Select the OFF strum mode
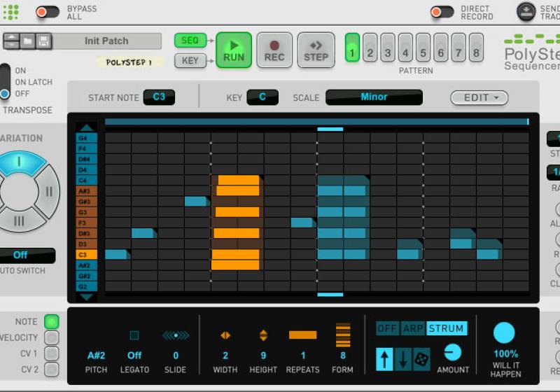Screen dimensions: 560x392 point(388,328)
